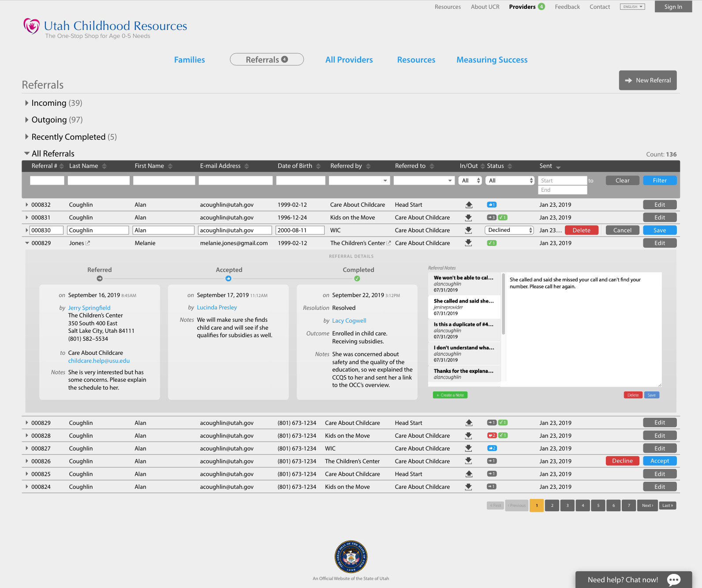Open external link icon beside Jones last name

pos(88,243)
